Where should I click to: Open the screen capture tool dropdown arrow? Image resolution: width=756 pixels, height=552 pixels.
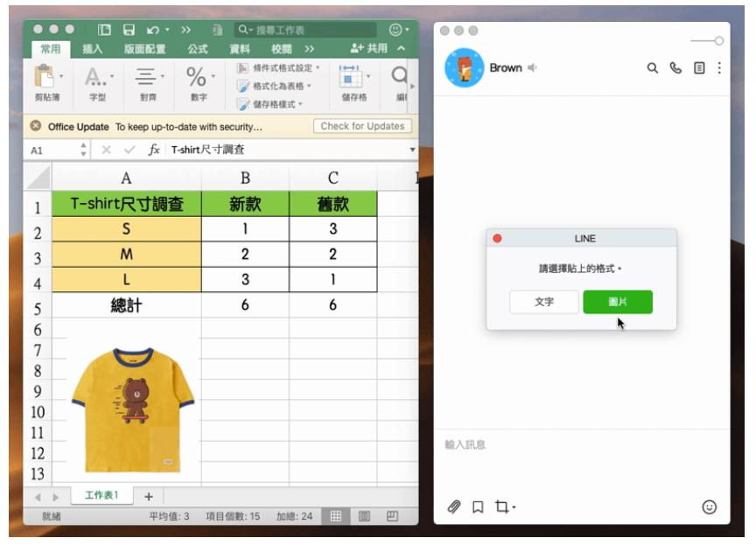512,506
